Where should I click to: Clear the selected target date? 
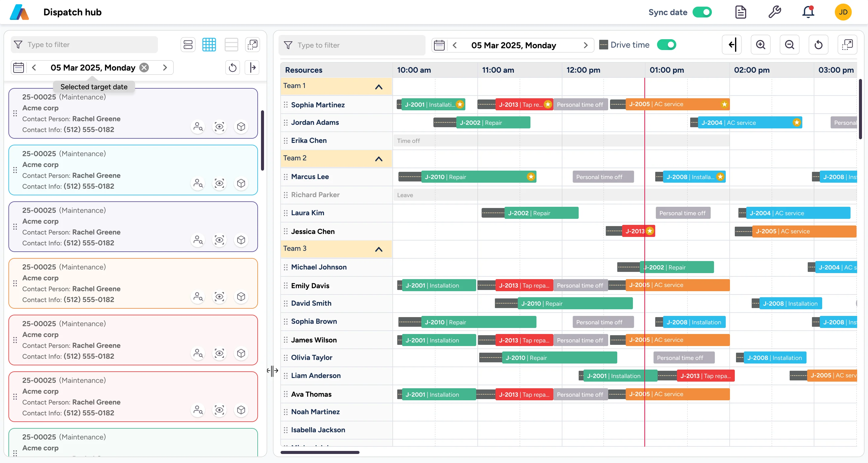pos(144,68)
